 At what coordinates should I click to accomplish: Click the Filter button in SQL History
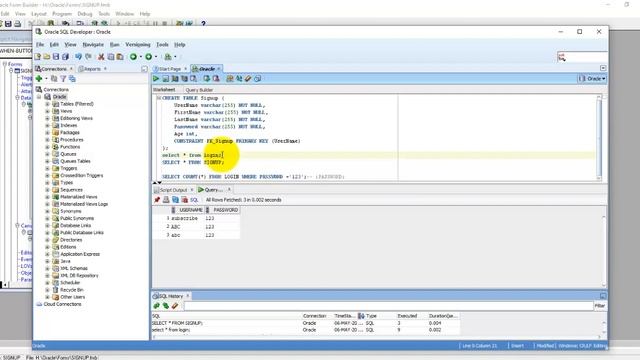(x=600, y=305)
